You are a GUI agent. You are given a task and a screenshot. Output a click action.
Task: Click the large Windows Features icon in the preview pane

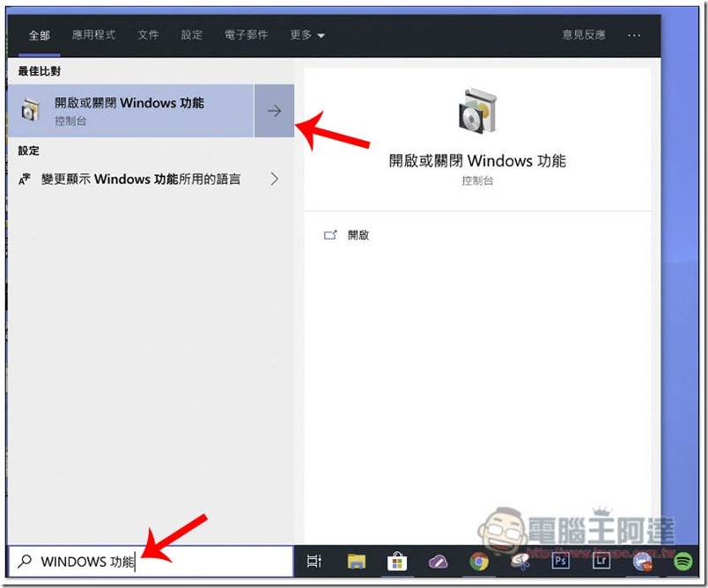point(477,111)
